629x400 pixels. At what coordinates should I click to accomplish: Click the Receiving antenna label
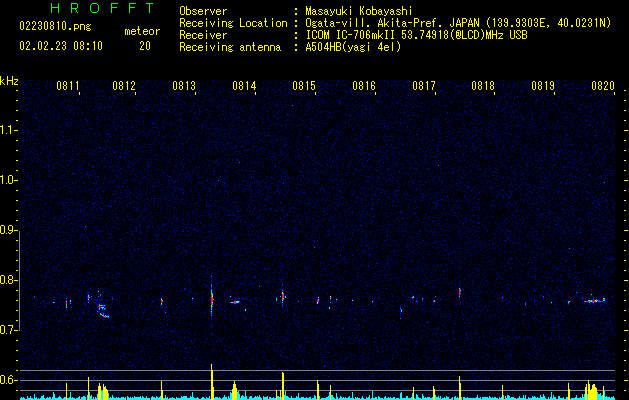pyautogui.click(x=230, y=47)
